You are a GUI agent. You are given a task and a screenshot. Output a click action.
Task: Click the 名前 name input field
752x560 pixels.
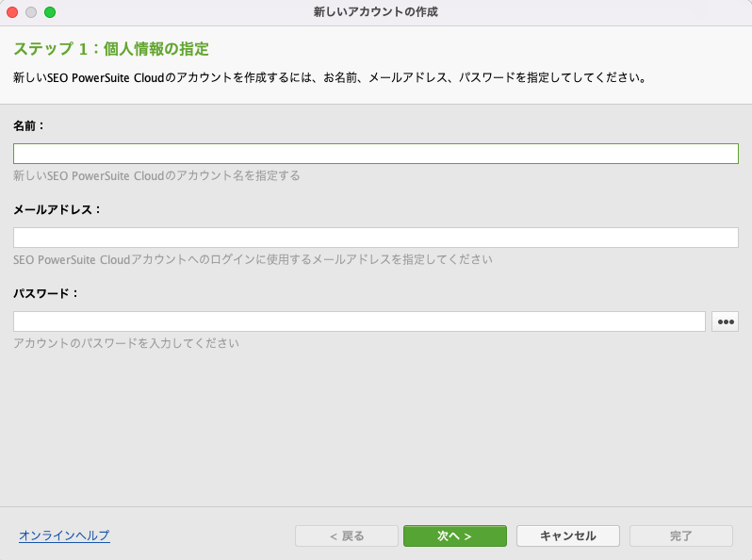(x=375, y=154)
